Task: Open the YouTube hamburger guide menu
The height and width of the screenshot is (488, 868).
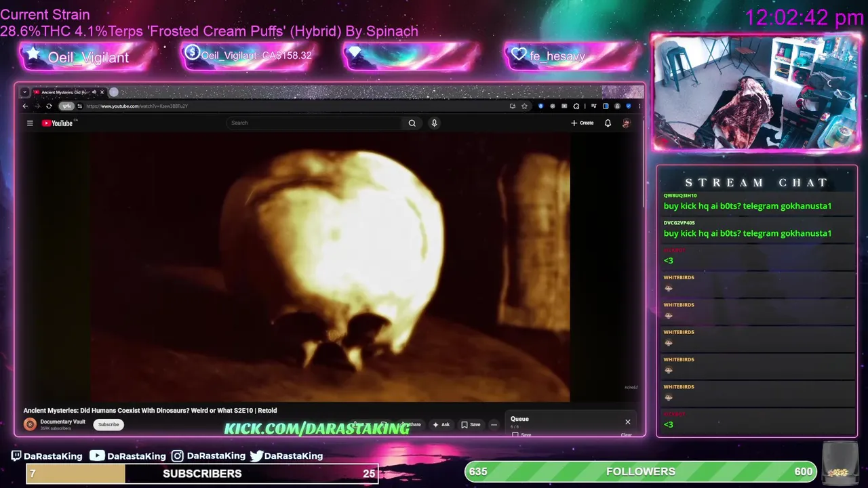Action: click(x=30, y=123)
